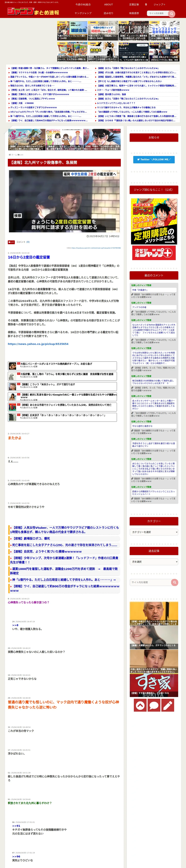Click the small icon beside 定期記事

[146, 5]
